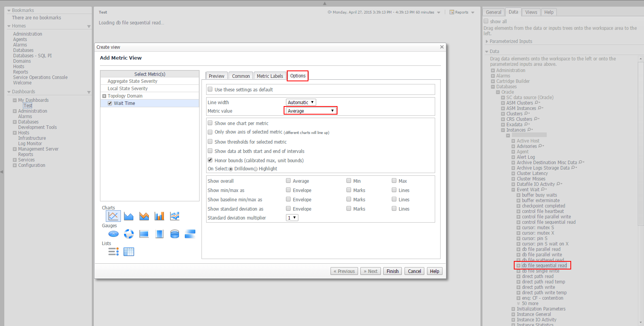Expand the Topology Domain tree node
Screen dimensions: 644x326
(104, 96)
